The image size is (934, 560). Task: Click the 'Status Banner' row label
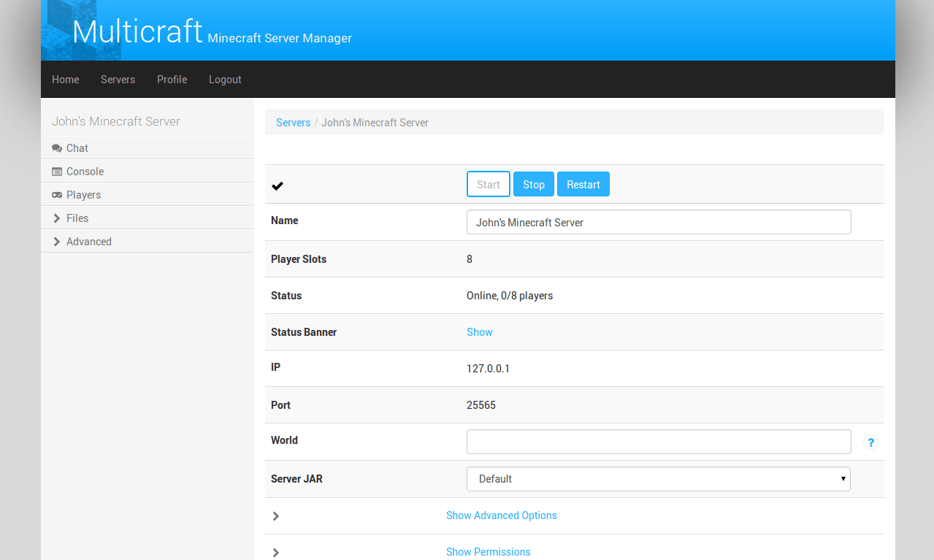(x=304, y=332)
